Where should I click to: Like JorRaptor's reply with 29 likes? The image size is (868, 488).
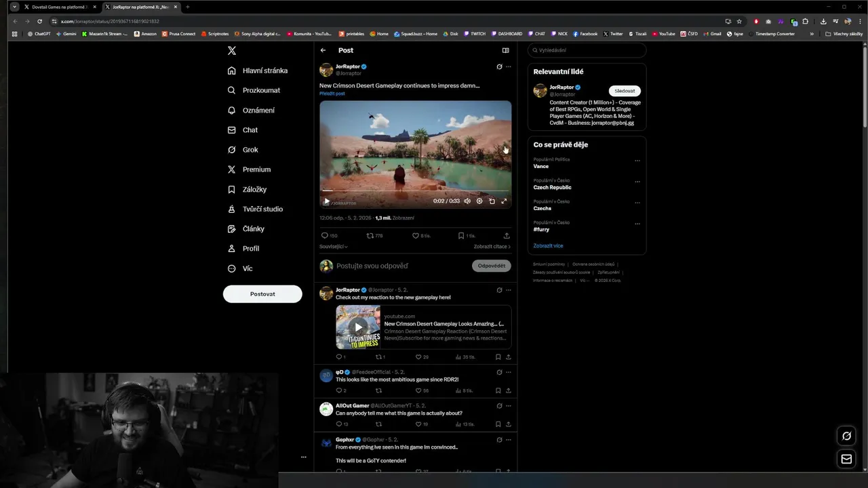[x=418, y=357]
